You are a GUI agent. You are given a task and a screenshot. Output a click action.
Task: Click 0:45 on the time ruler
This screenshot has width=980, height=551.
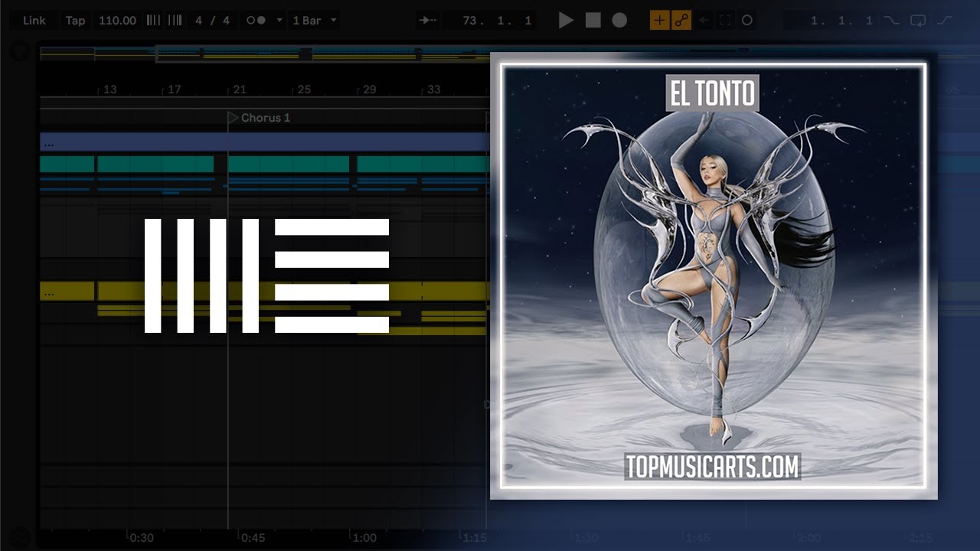coord(253,537)
